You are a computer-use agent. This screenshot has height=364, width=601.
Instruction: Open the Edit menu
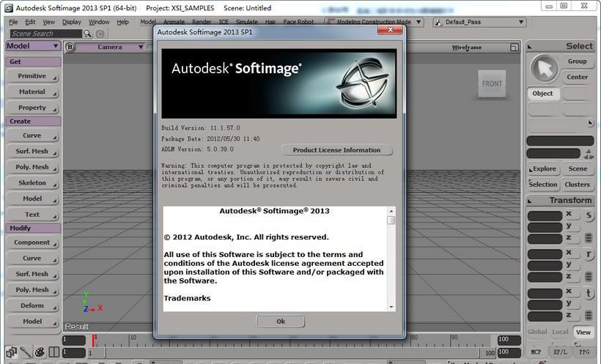click(x=30, y=22)
